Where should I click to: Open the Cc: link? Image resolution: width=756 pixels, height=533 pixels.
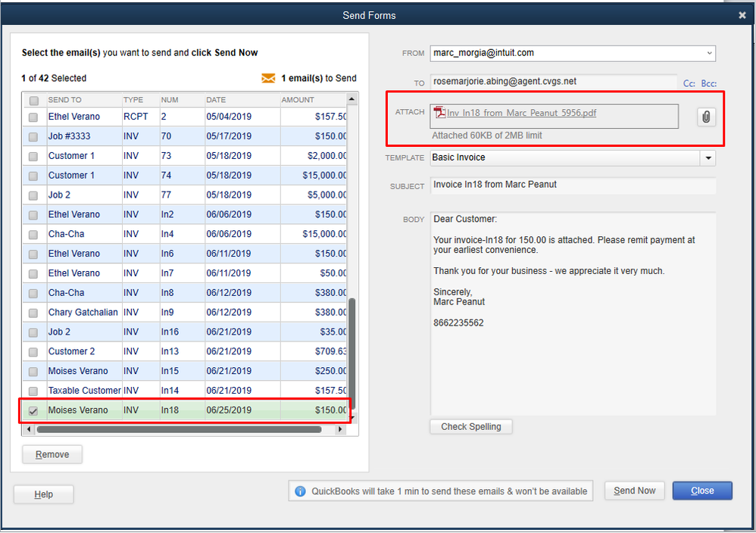689,84
